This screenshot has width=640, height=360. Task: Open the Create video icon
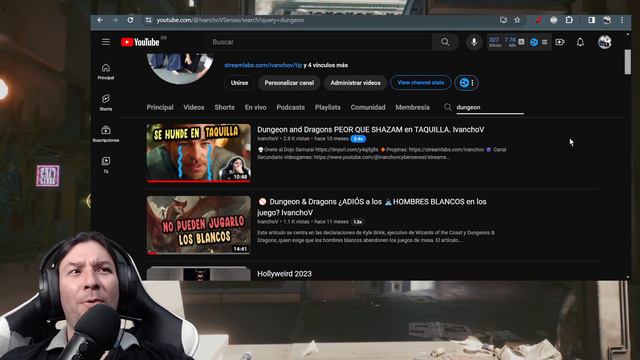coord(560,42)
